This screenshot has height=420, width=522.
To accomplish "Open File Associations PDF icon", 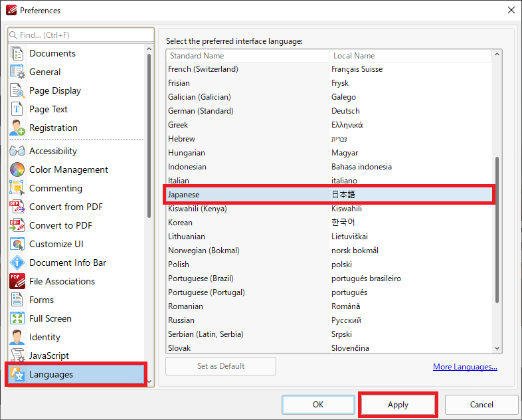I will pyautogui.click(x=17, y=282).
